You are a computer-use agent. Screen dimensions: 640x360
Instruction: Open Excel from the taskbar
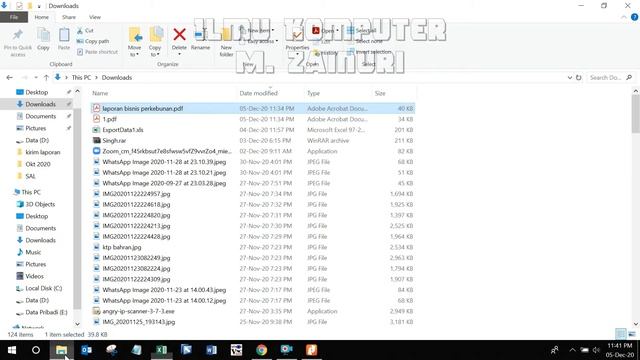coord(161,350)
